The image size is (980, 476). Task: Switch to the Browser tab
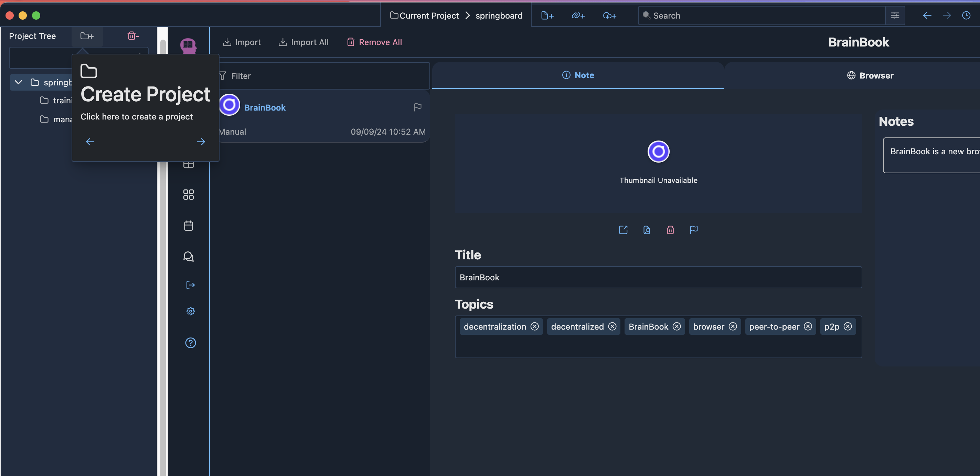[x=870, y=75]
